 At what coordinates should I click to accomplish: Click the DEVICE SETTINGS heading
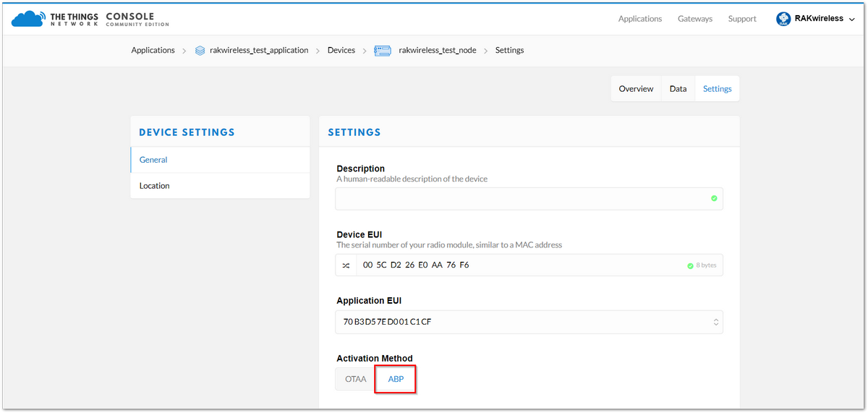tap(187, 132)
